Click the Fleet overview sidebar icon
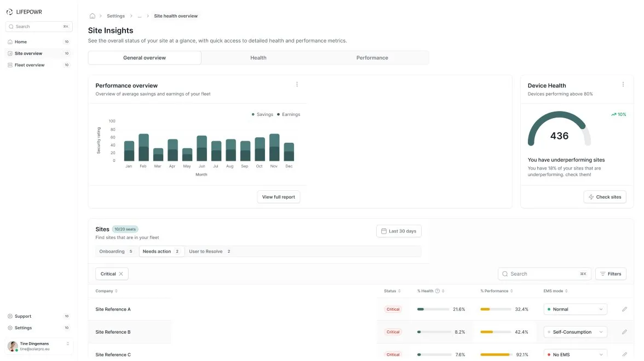This screenshot has width=644, height=361. tap(10, 65)
